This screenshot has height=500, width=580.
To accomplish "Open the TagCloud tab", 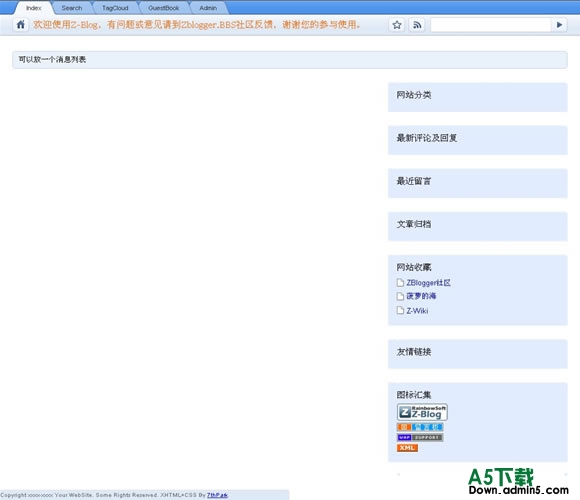I will [x=115, y=8].
